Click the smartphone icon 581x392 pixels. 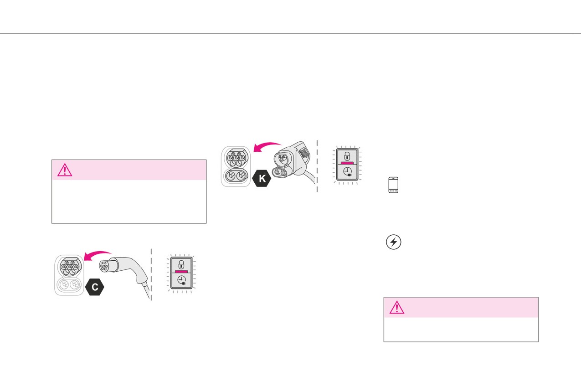(393, 185)
